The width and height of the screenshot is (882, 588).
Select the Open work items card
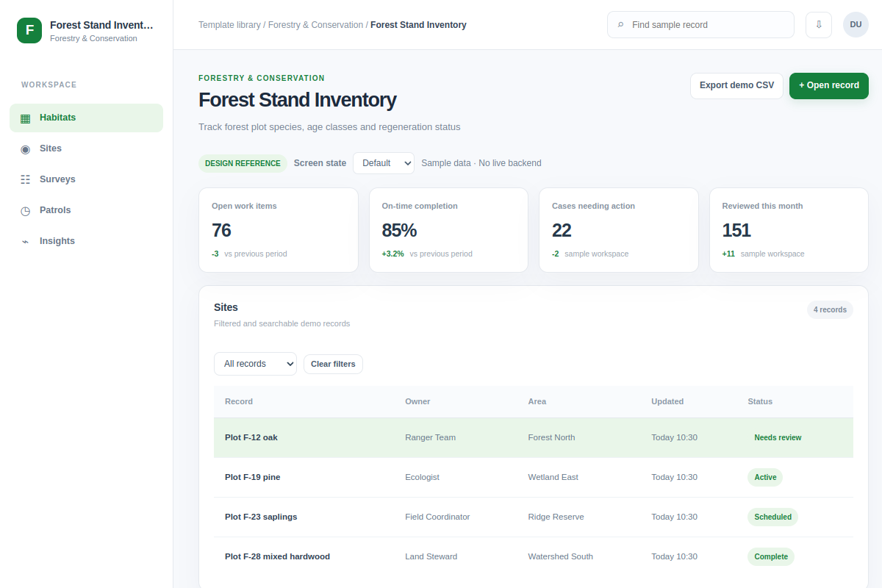pyautogui.click(x=279, y=230)
